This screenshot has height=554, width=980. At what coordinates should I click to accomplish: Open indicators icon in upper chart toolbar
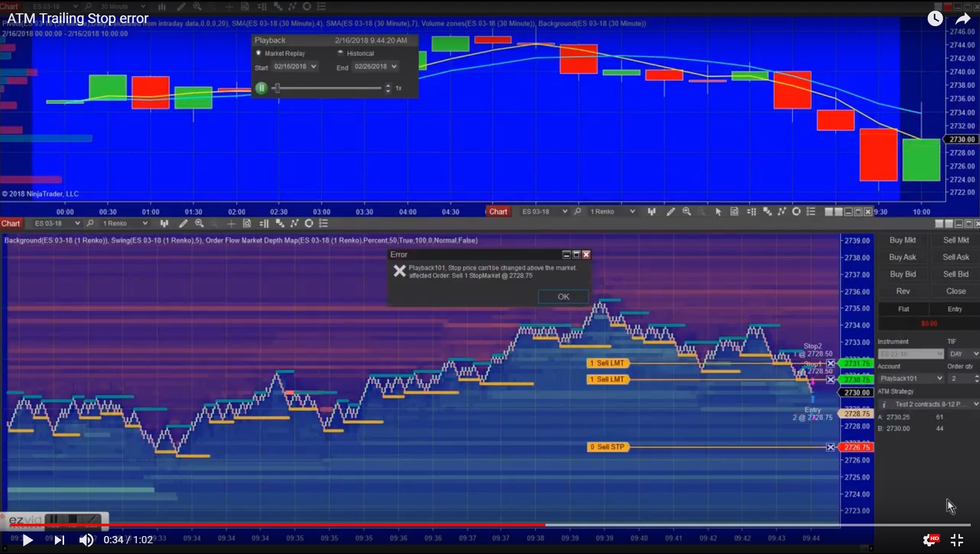point(781,212)
